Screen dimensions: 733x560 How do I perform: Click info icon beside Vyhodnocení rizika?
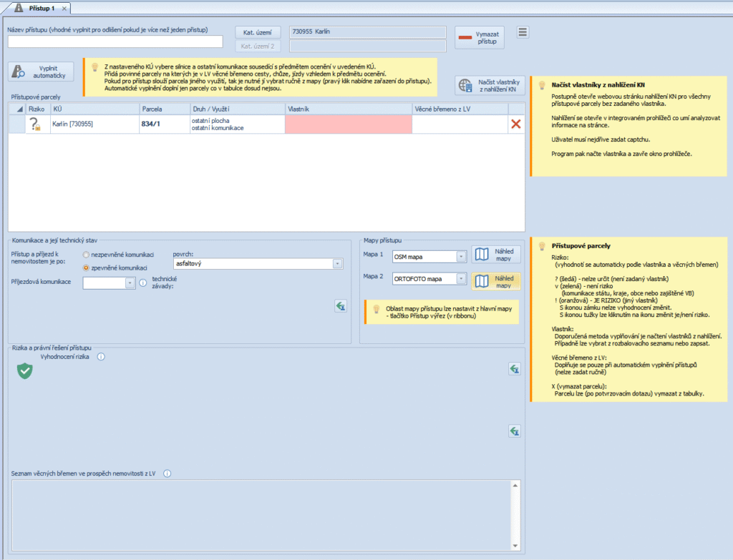(x=101, y=357)
